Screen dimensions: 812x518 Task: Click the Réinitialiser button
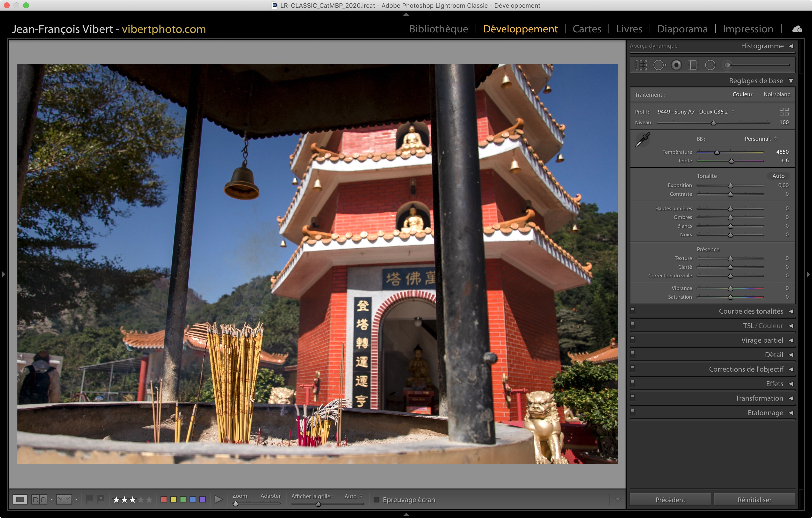[754, 499]
